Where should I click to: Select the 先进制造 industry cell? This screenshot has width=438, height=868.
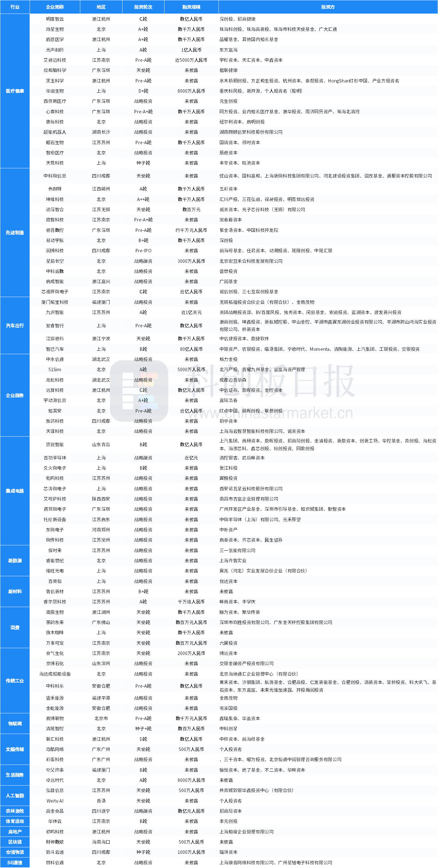click(15, 233)
